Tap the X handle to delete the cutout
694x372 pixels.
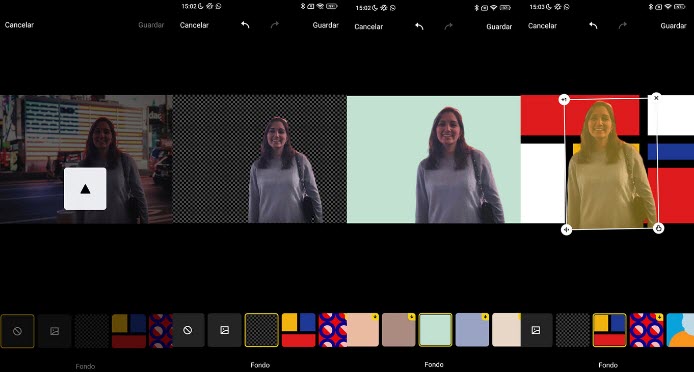pyautogui.click(x=656, y=98)
